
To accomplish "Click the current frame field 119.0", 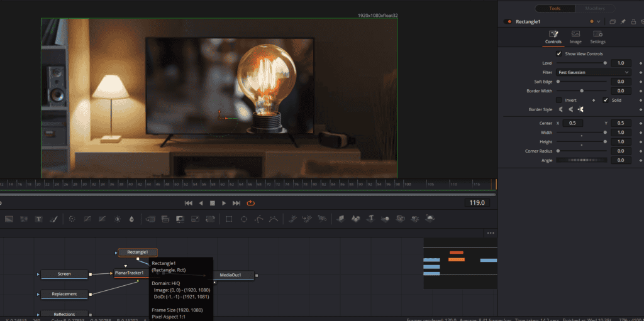I will [477, 203].
